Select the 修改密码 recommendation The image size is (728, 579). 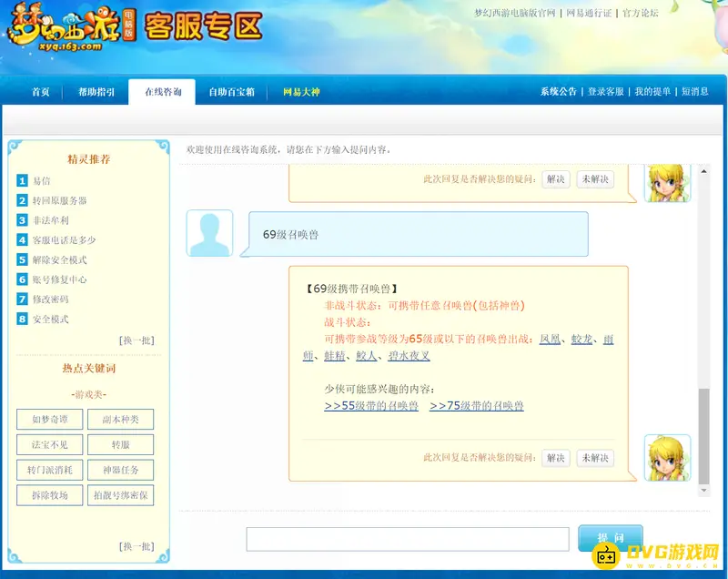tap(50, 299)
